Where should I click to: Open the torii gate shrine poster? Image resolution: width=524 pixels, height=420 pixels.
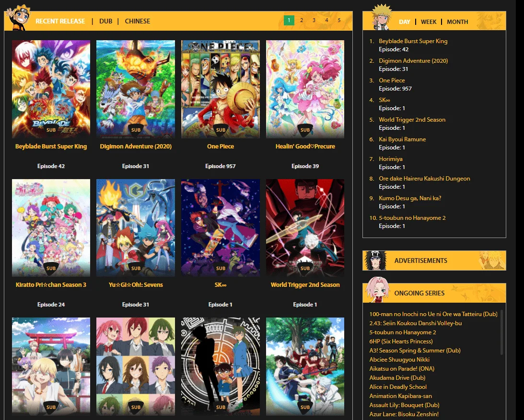pos(51,366)
